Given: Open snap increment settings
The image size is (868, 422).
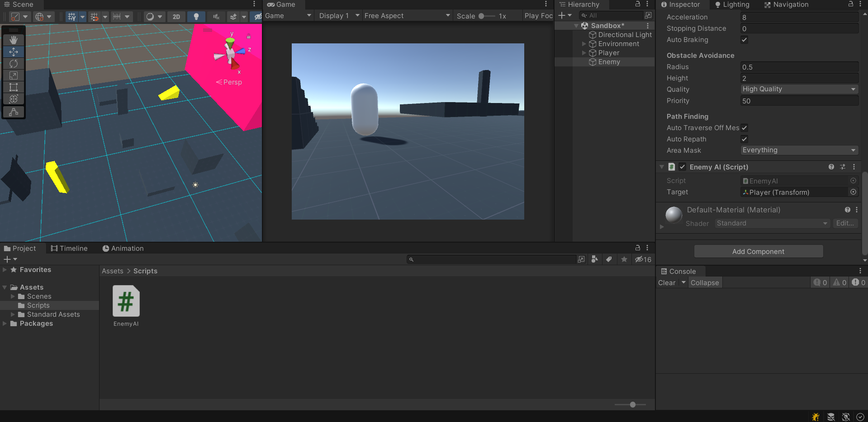Looking at the screenshot, I should pos(121,17).
